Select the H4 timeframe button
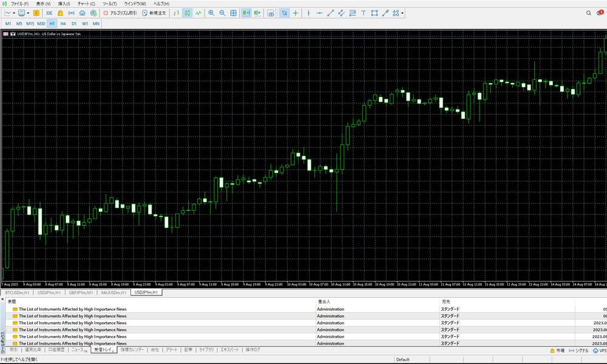Viewport: 607px width, 364px height. click(x=63, y=23)
